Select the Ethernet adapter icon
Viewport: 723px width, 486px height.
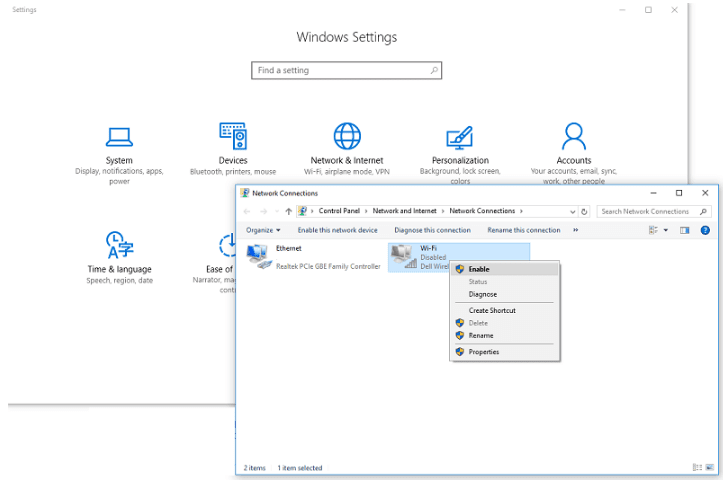coord(258,256)
